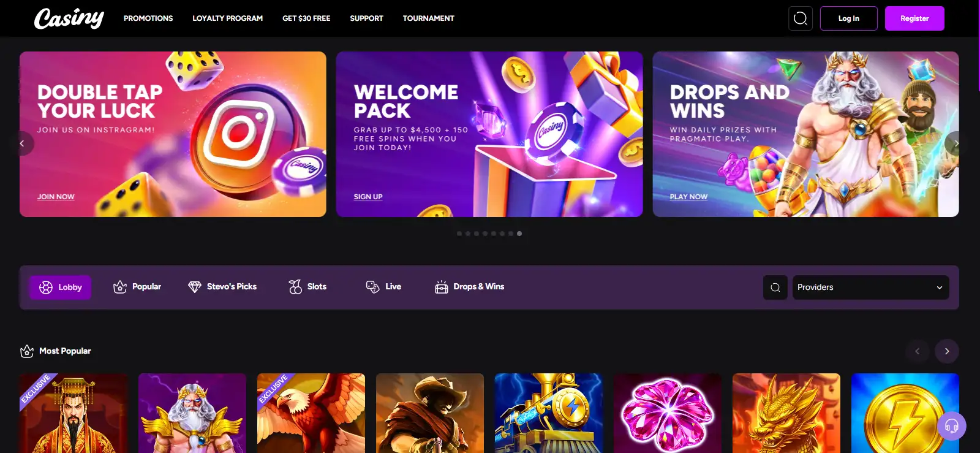Image resolution: width=980 pixels, height=453 pixels.
Task: Select the Drops & Wins tab
Action: click(x=470, y=287)
